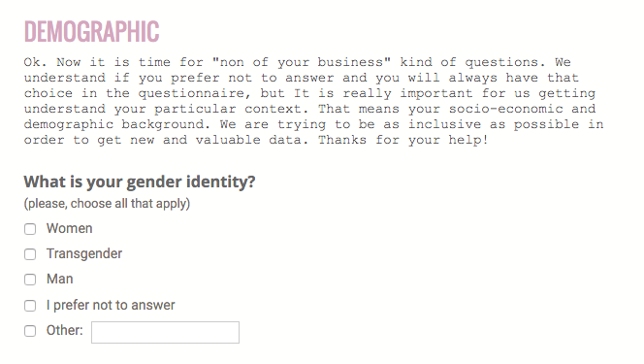Click the 'Women' option label
This screenshot has height=364, width=644.
[x=70, y=228]
